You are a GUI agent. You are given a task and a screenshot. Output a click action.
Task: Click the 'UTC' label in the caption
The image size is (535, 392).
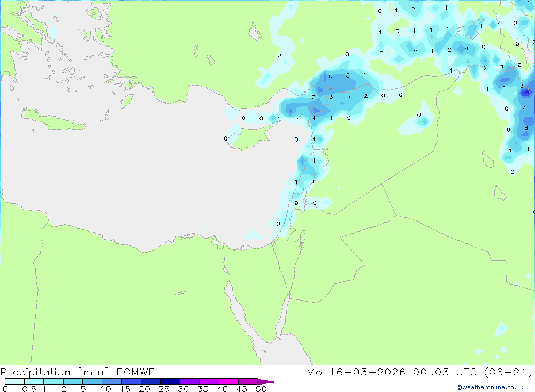(467, 372)
